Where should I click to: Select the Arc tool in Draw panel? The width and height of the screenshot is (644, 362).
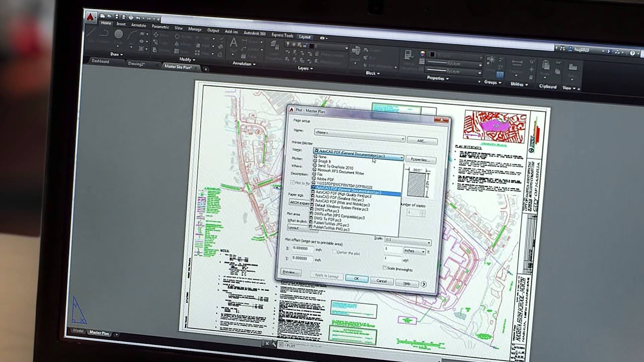tap(133, 35)
